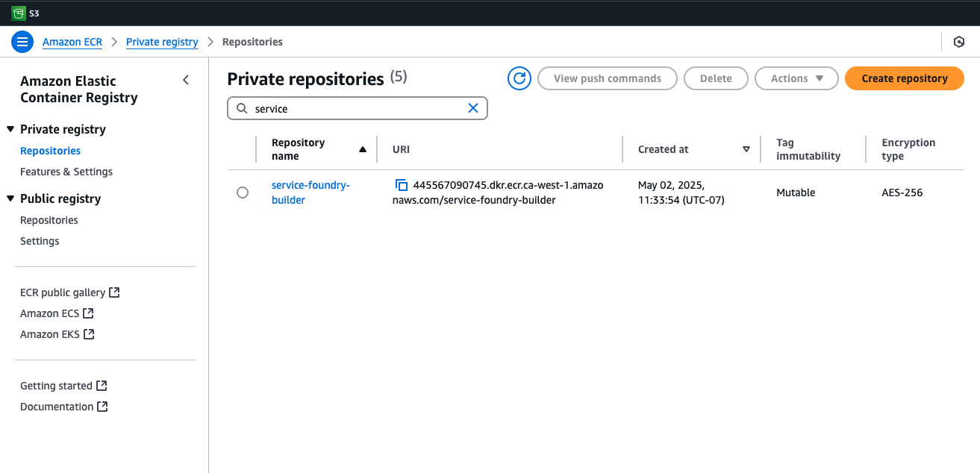Clear the search filter with the X icon
This screenshot has width=980, height=473.
(x=473, y=108)
